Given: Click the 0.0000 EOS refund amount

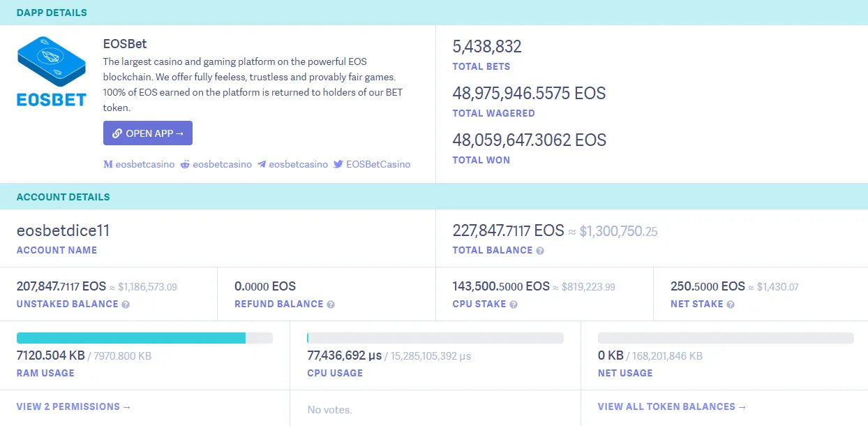Looking at the screenshot, I should tap(265, 286).
